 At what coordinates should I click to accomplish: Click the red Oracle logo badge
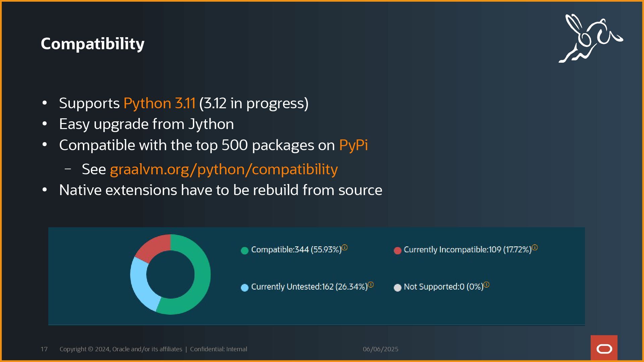pyautogui.click(x=604, y=348)
